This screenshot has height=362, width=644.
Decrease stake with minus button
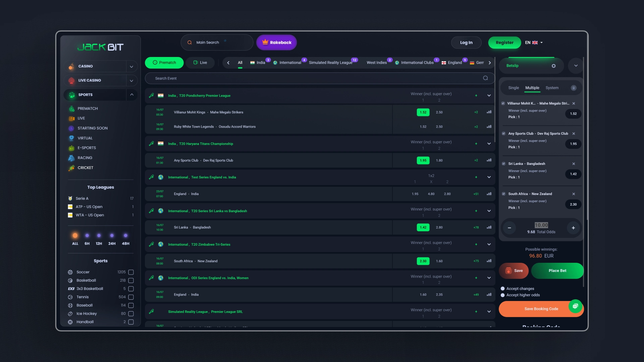509,228
